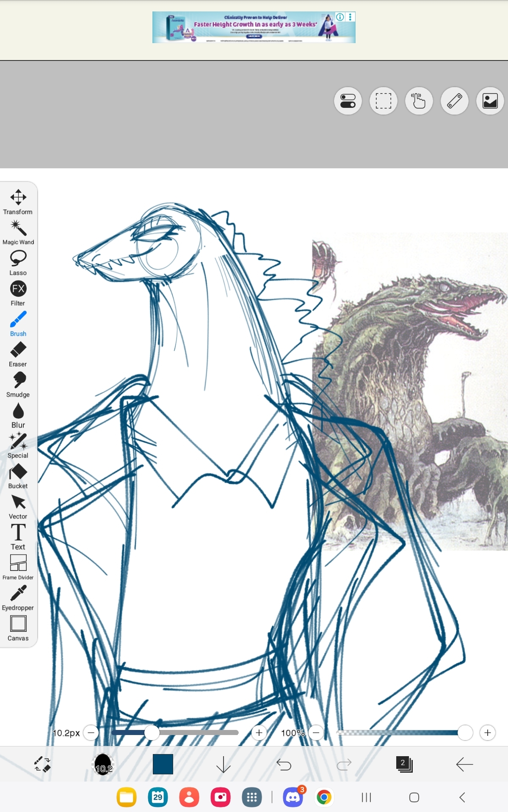Collapse the toolbar with down arrow
This screenshot has width=508, height=812.
223,764
